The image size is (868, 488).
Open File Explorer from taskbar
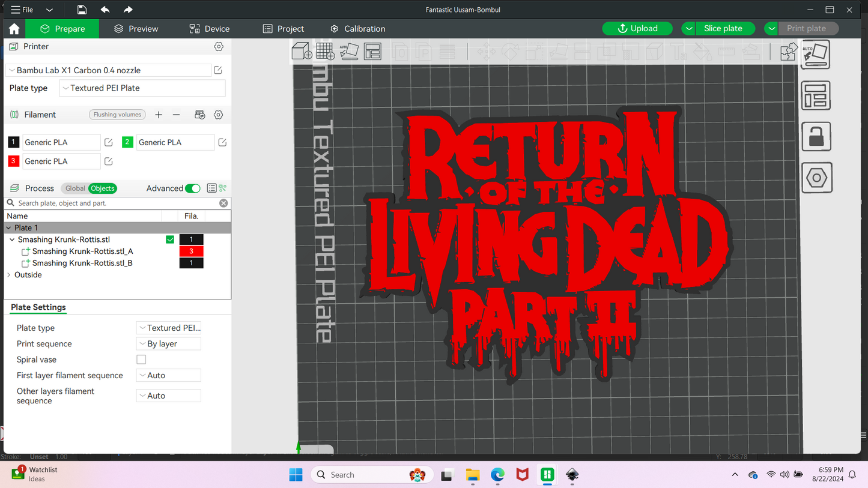click(x=472, y=475)
